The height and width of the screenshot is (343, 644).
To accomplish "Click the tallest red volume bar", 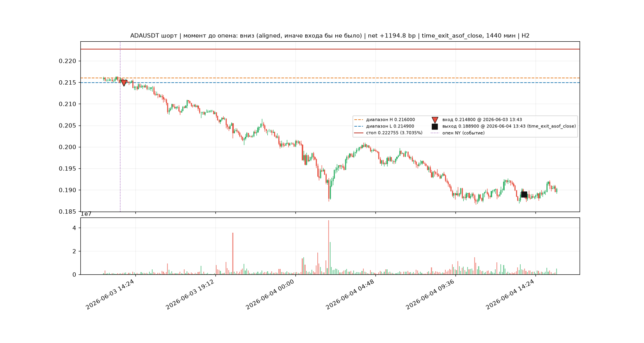I will point(329,248).
